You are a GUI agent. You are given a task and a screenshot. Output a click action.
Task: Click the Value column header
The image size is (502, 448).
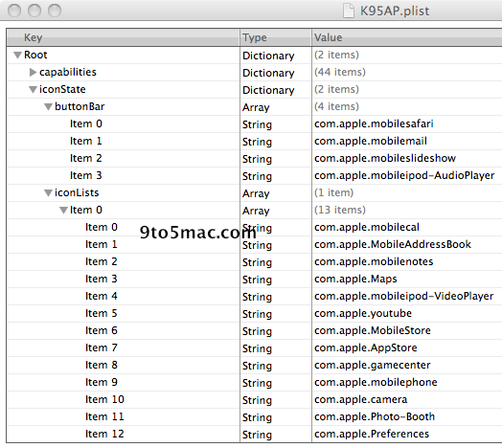pos(407,37)
